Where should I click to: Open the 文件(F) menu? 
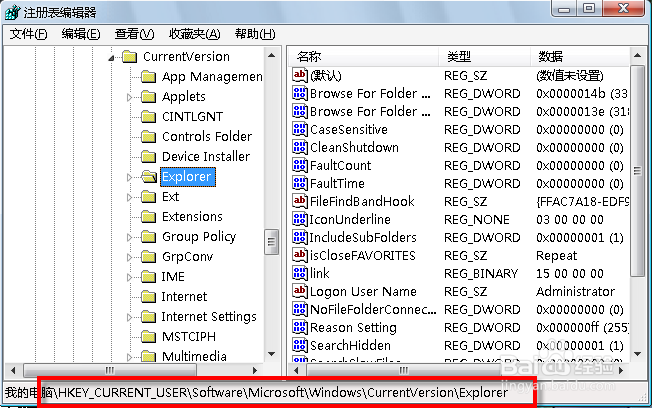coord(28,34)
